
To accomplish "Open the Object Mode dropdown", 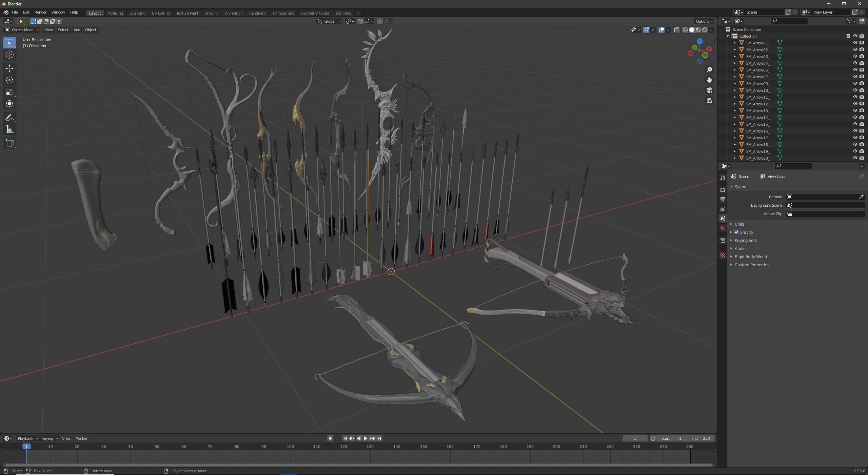I will [x=22, y=30].
